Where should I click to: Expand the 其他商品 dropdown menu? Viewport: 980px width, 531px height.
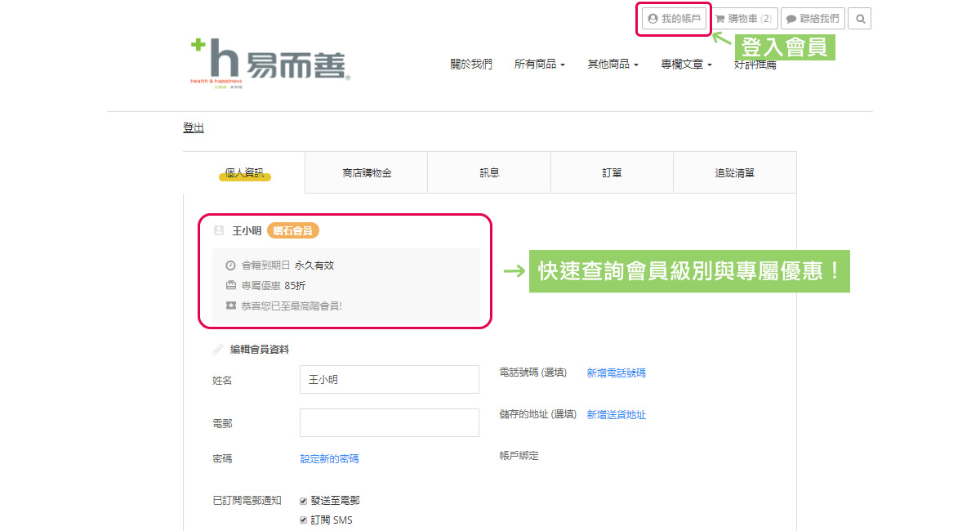pos(612,65)
